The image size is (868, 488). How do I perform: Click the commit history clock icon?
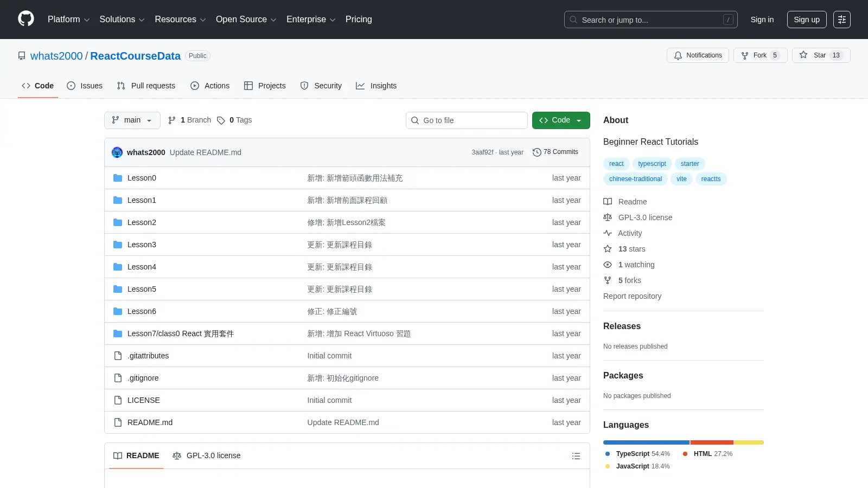pyautogui.click(x=537, y=152)
